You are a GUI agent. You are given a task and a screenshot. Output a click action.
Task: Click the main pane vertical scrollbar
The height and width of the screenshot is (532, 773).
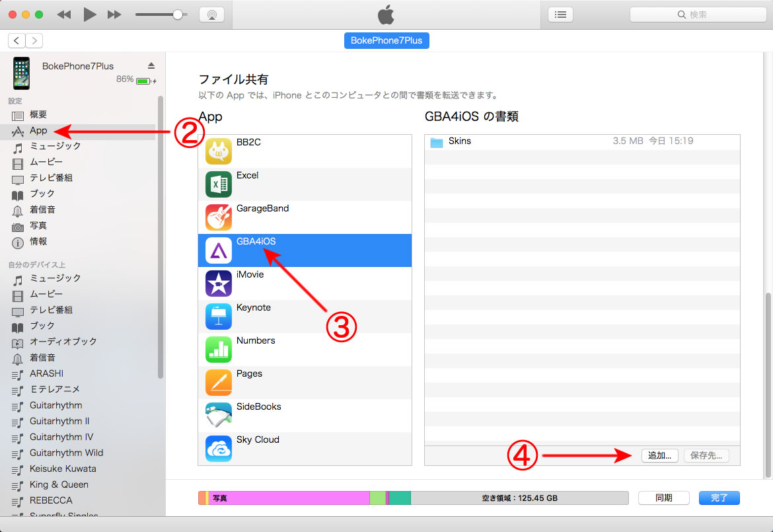coord(768,385)
